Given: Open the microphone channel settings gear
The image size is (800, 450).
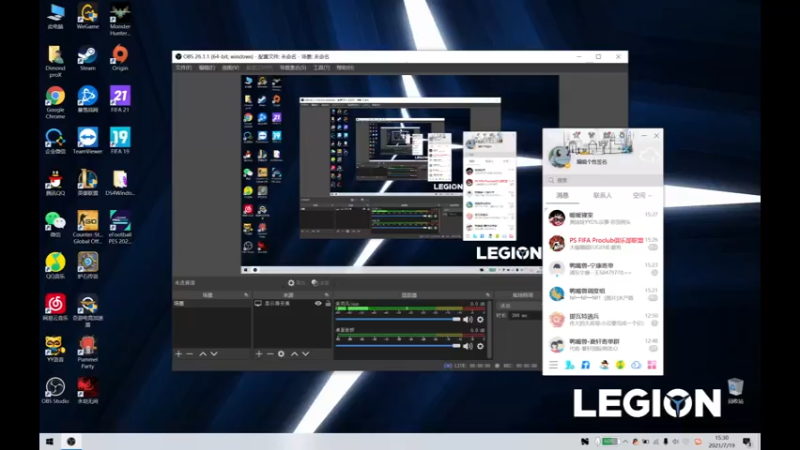Looking at the screenshot, I should (480, 319).
